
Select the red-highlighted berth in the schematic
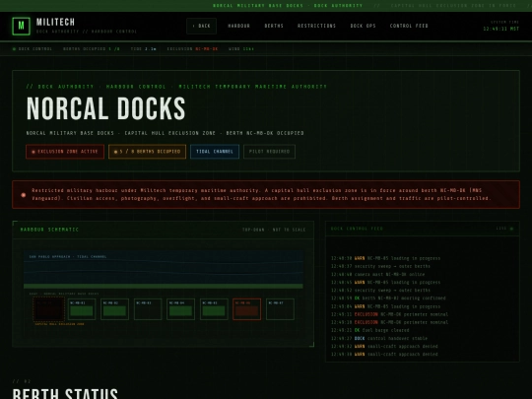247,309
